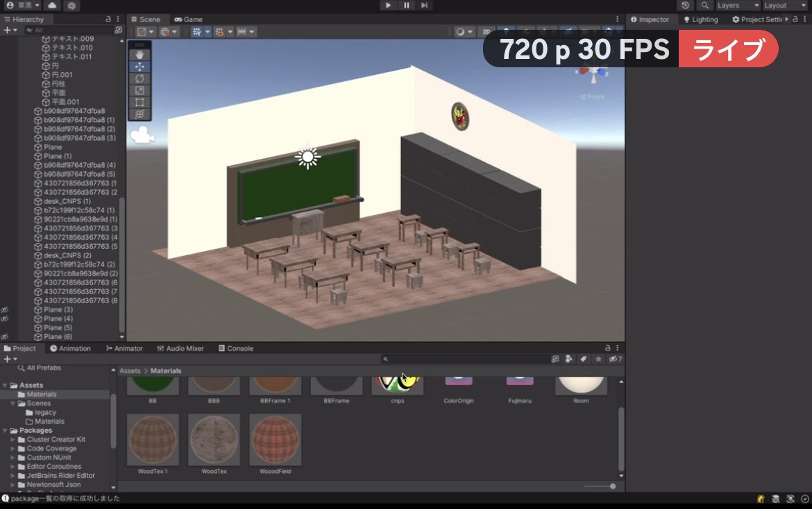Expand the Code Coverage package
This screenshot has width=812, height=509.
(12, 449)
